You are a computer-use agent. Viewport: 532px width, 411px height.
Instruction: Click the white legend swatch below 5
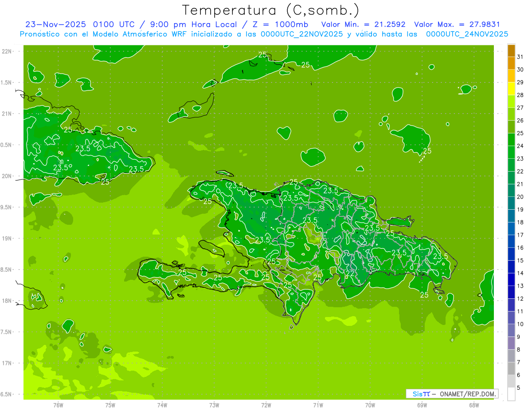[x=511, y=394]
